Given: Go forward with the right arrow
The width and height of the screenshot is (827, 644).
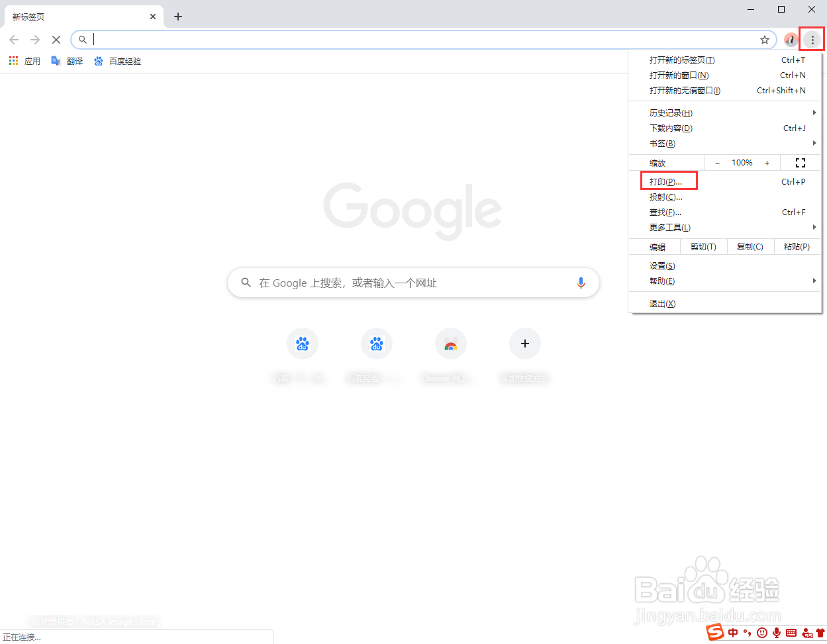Looking at the screenshot, I should point(35,40).
